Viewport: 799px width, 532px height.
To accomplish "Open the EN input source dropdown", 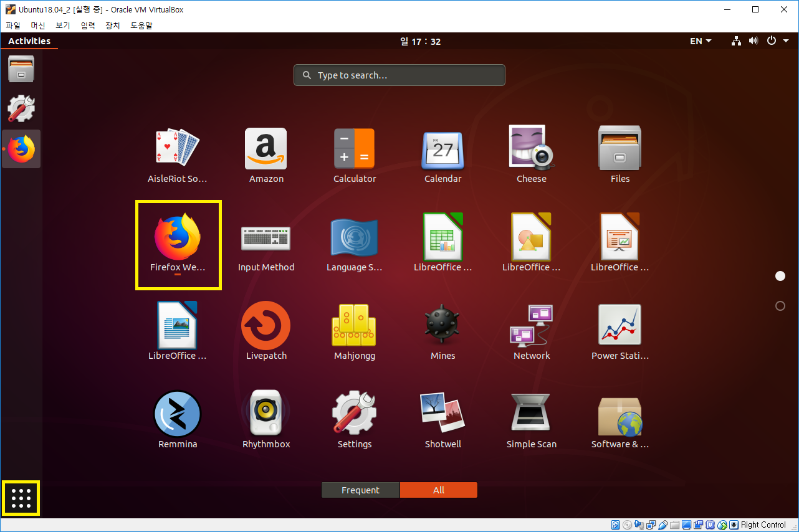I will [701, 41].
